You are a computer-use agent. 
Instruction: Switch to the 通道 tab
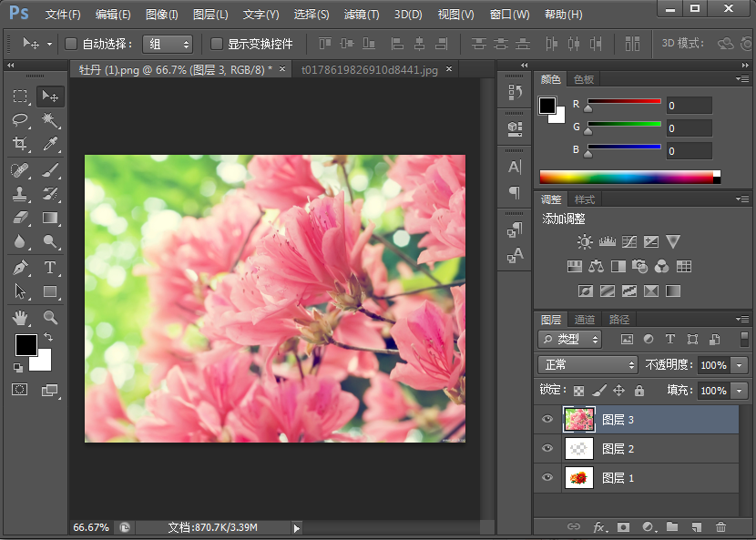pos(585,320)
